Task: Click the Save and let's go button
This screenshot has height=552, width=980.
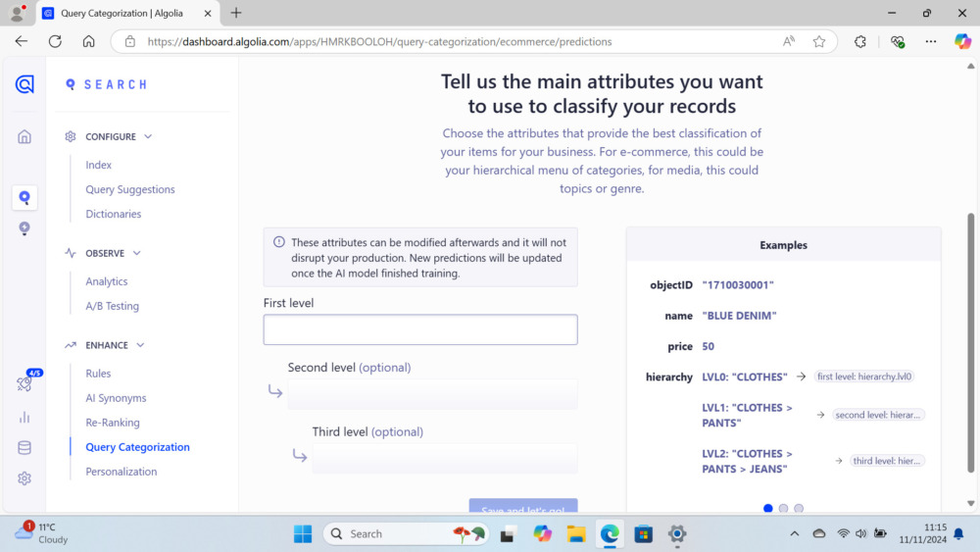Action: click(x=523, y=506)
